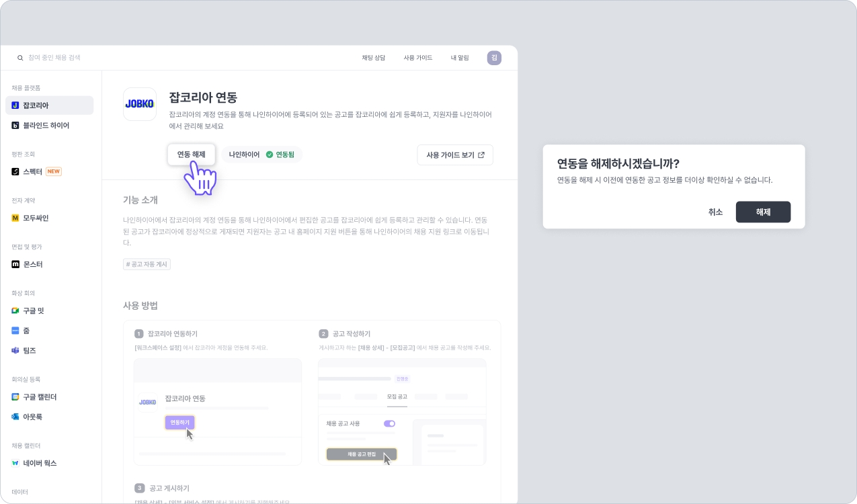Click 취소 in the dialog
Viewport: 857px width, 504px height.
pos(715,212)
